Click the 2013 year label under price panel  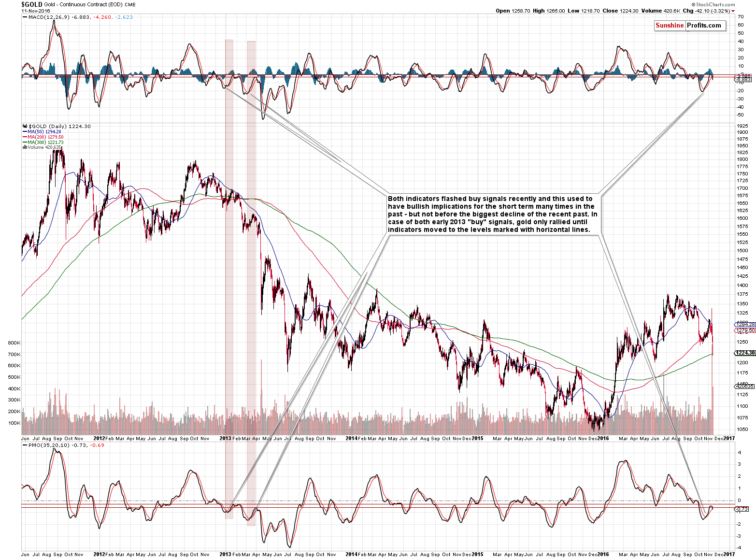click(x=226, y=439)
